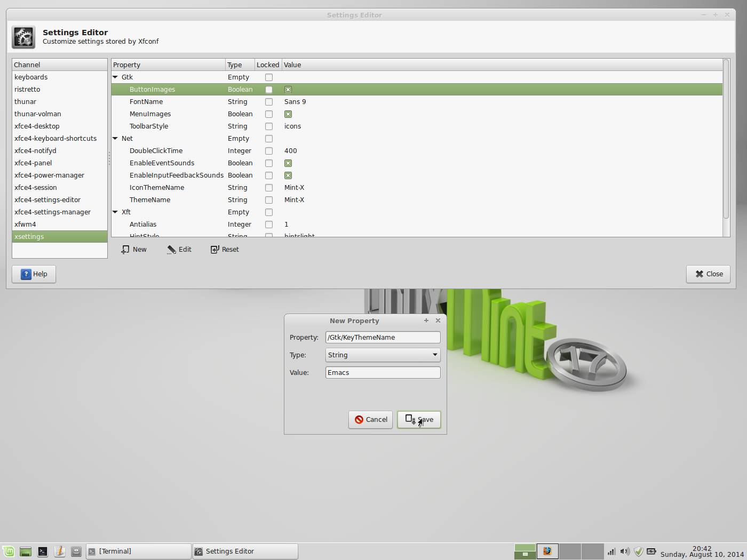Select the xfce4-session channel
The height and width of the screenshot is (560, 747).
tap(60, 188)
